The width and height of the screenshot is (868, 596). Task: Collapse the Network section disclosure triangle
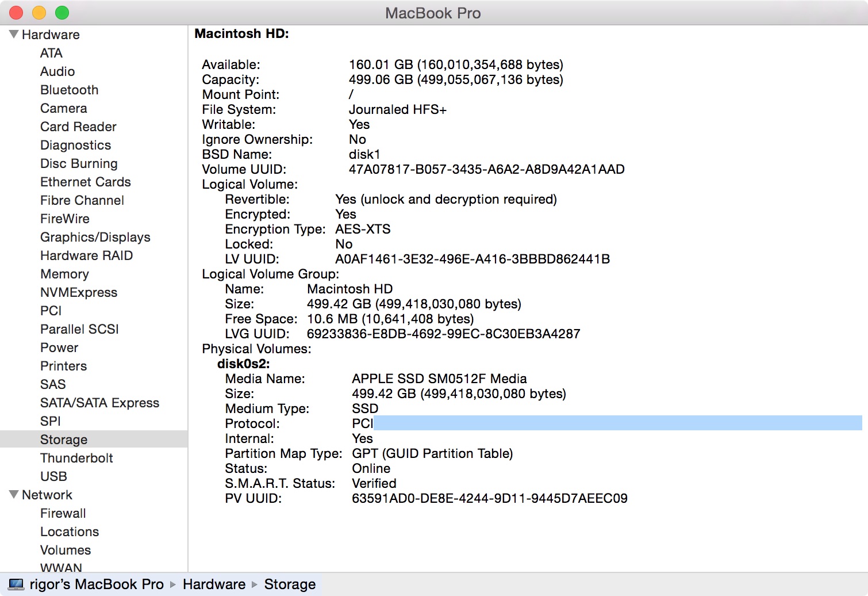[14, 495]
